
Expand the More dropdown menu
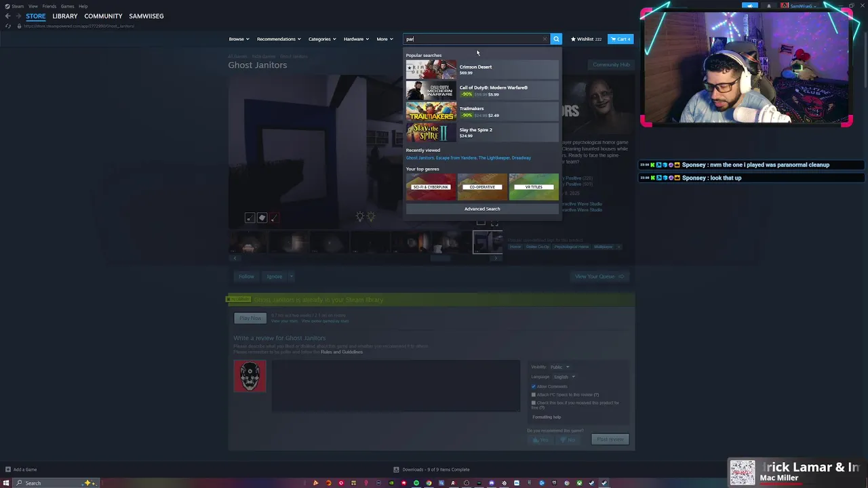(x=384, y=39)
